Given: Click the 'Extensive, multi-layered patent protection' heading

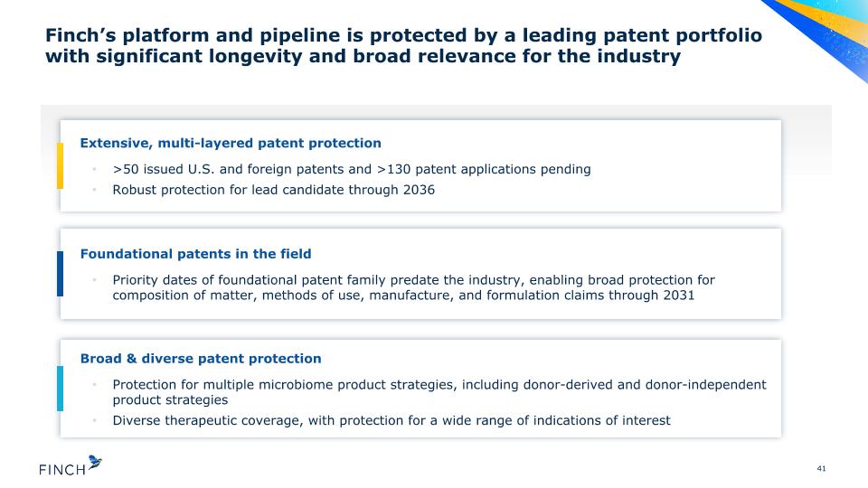Looking at the screenshot, I should [231, 144].
